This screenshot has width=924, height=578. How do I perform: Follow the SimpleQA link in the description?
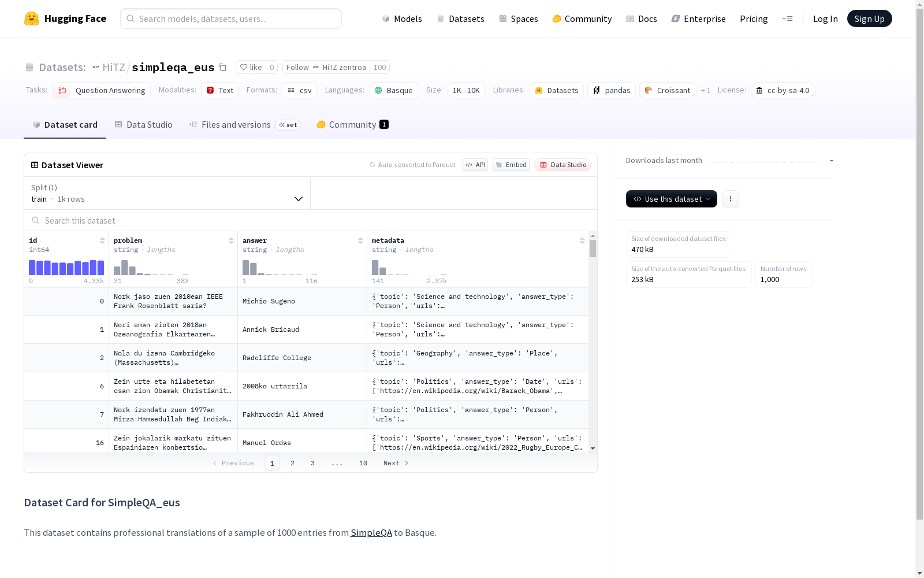pos(371,532)
